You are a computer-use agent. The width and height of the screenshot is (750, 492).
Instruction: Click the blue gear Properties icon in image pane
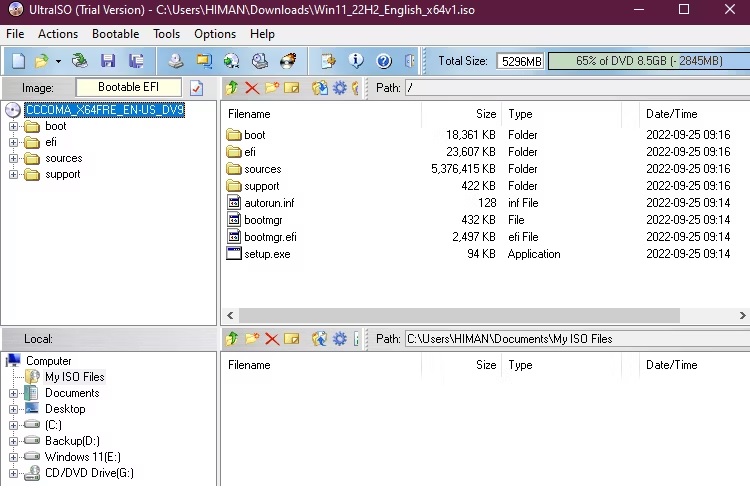[x=340, y=87]
